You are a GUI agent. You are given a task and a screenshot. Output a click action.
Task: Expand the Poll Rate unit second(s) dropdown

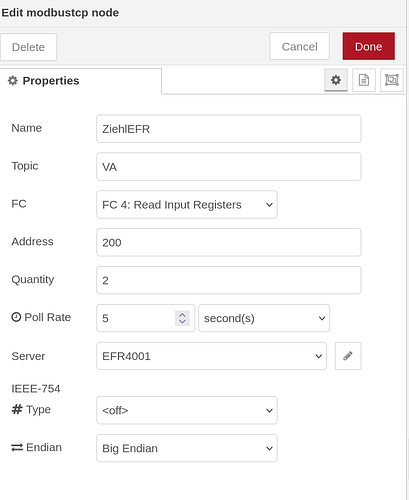(264, 318)
